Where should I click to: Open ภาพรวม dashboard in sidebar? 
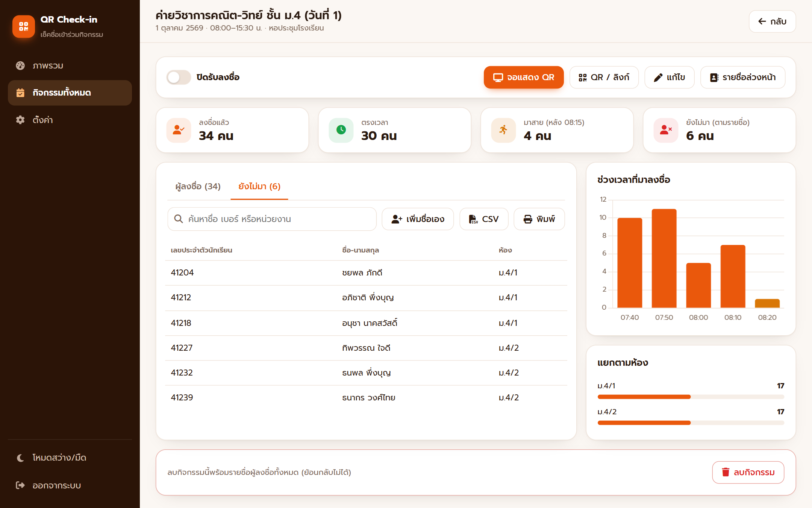coord(70,65)
